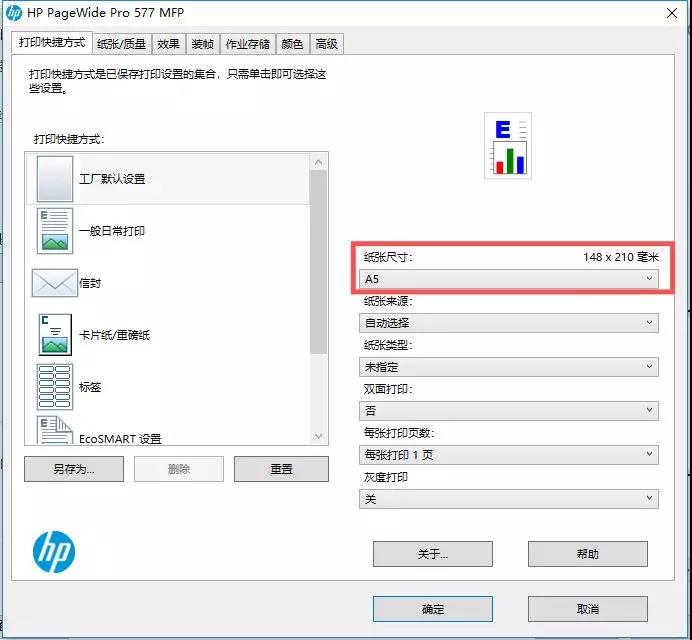Click the 取消 button

point(588,610)
